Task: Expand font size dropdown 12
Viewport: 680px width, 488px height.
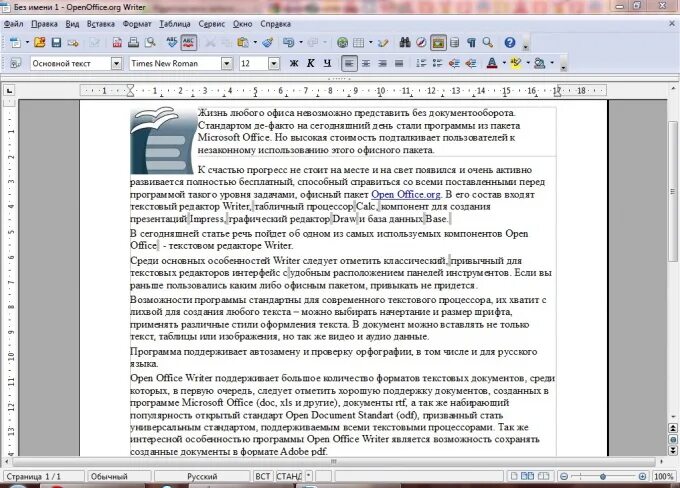Action: click(x=274, y=63)
